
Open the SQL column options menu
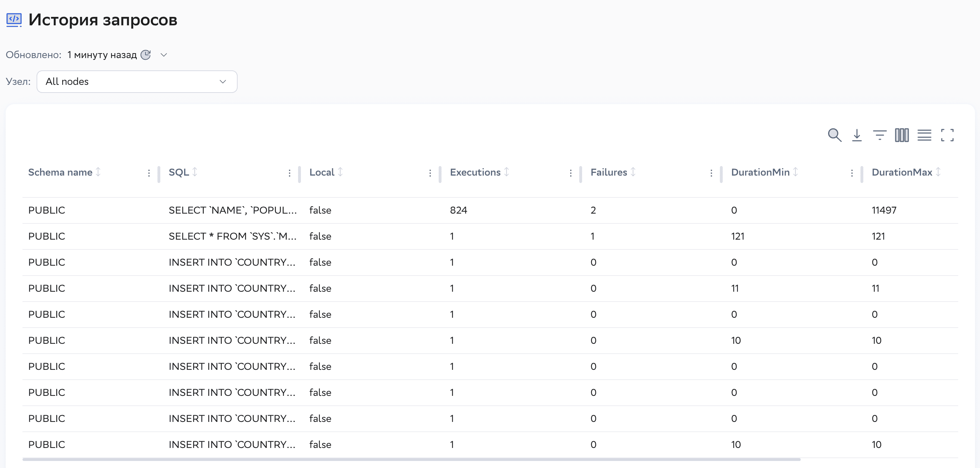pos(290,173)
